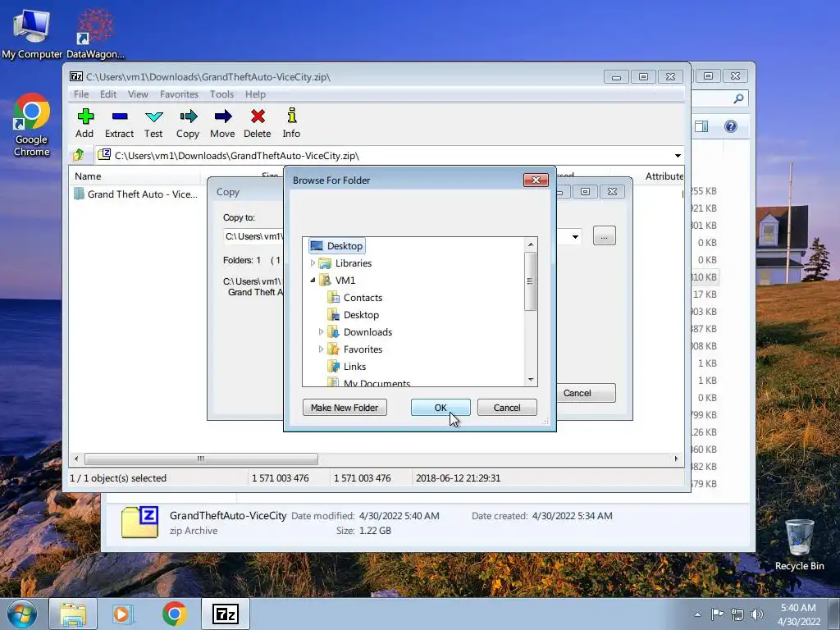
Task: Open the 7-Zip address bar dropdown
Action: tap(678, 156)
